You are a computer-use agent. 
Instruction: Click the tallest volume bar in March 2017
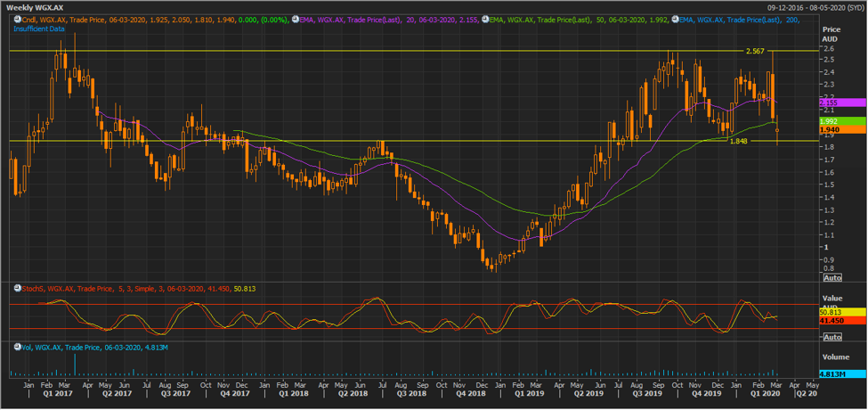coord(75,365)
